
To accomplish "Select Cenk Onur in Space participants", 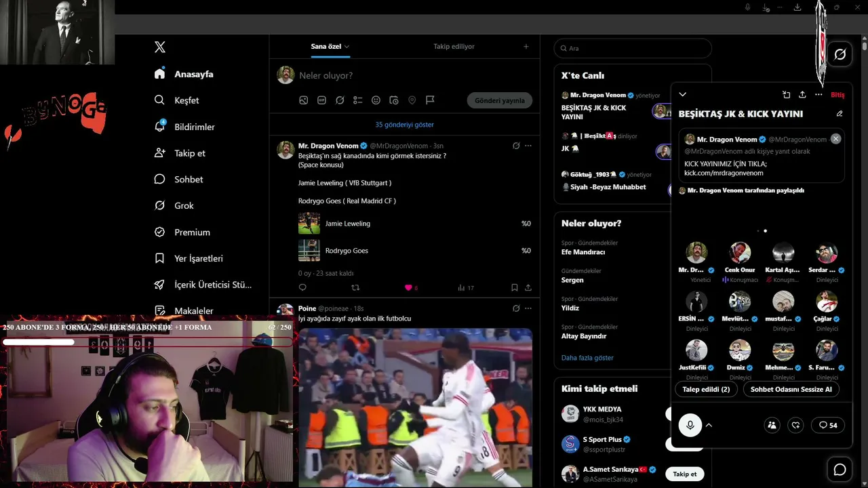I will 740,262.
